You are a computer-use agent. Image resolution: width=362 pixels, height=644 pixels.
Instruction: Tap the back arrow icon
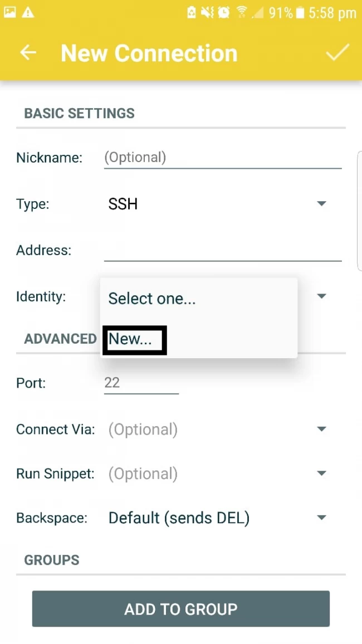pyautogui.click(x=28, y=52)
